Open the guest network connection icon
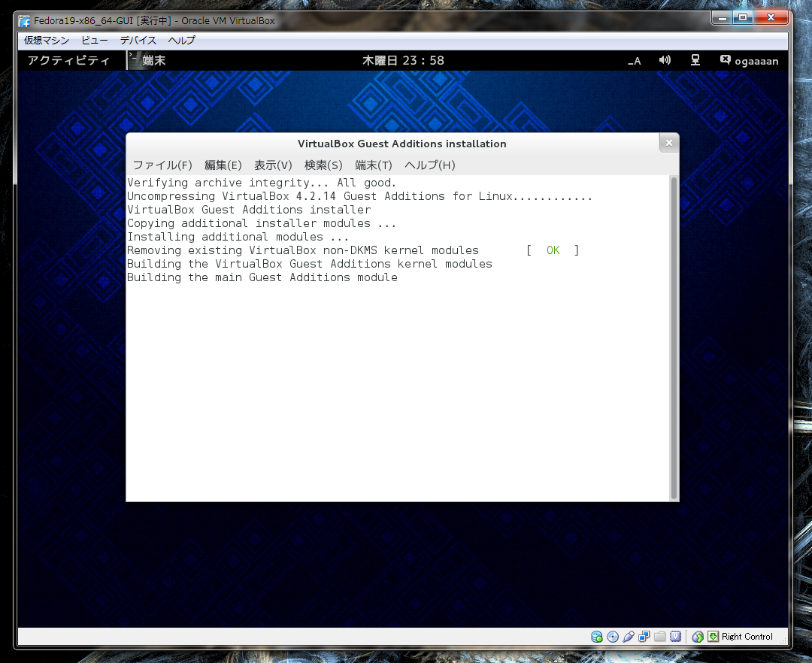The image size is (812, 663). tap(695, 61)
